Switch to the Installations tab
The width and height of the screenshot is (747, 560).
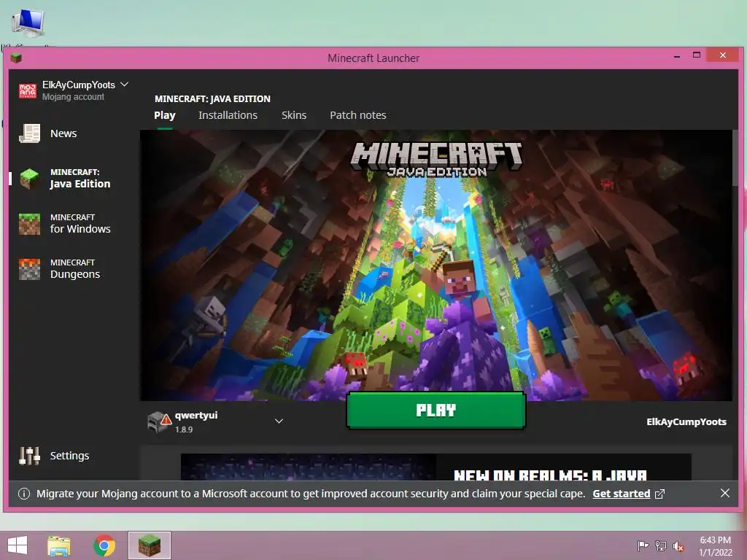coord(228,115)
